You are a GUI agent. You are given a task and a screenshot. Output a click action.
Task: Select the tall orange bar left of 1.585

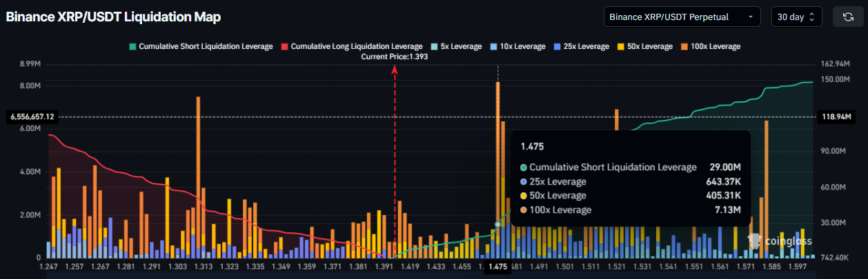(x=766, y=186)
